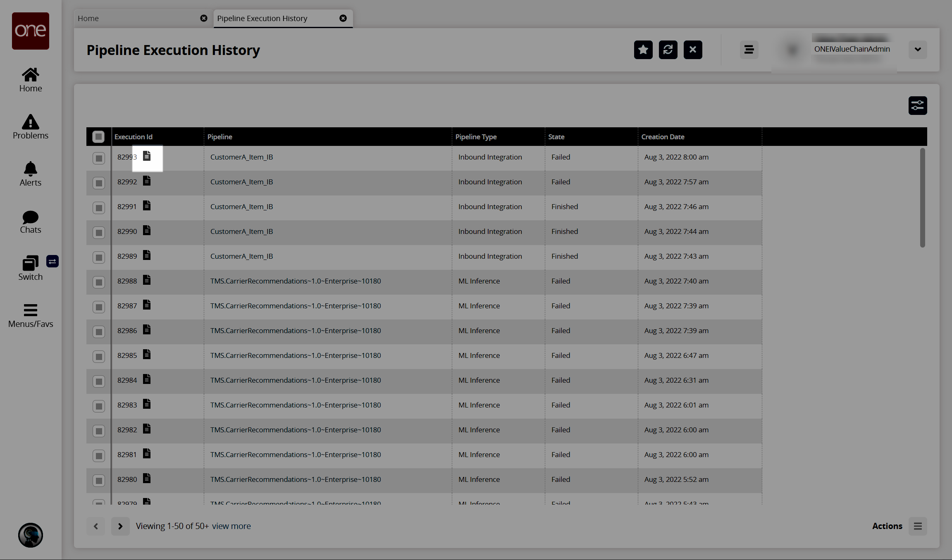This screenshot has height=560, width=952.
Task: Check the box for execution 82992
Action: (98, 183)
